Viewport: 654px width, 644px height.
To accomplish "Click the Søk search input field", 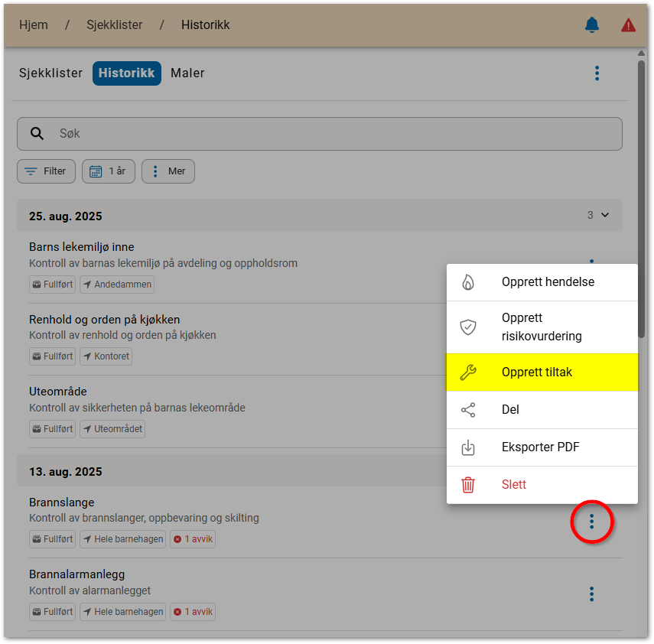I will [x=329, y=134].
